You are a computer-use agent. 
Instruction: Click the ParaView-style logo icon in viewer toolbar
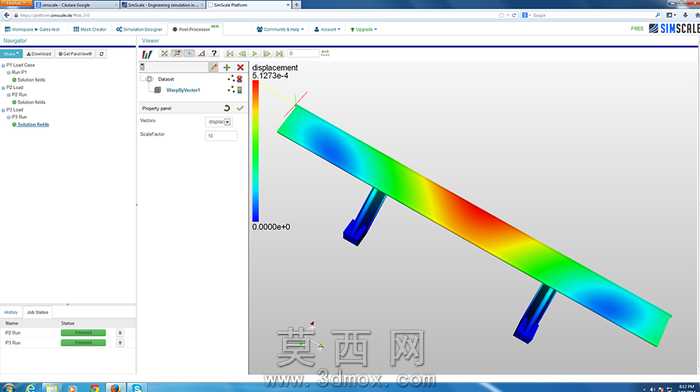pos(147,54)
